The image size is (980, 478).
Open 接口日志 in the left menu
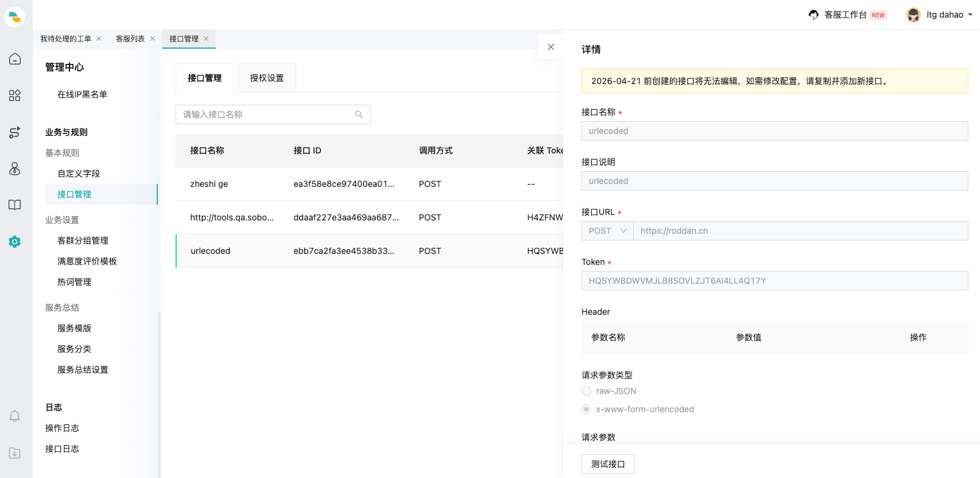tap(62, 449)
